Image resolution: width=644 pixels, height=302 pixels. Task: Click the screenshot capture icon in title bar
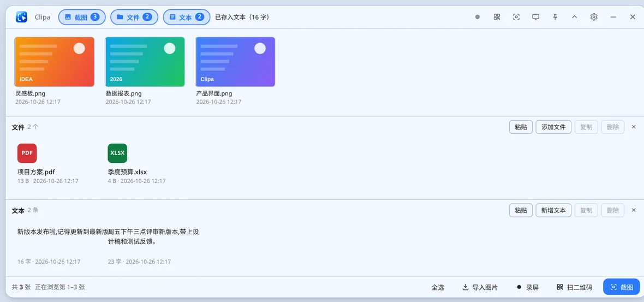[516, 17]
